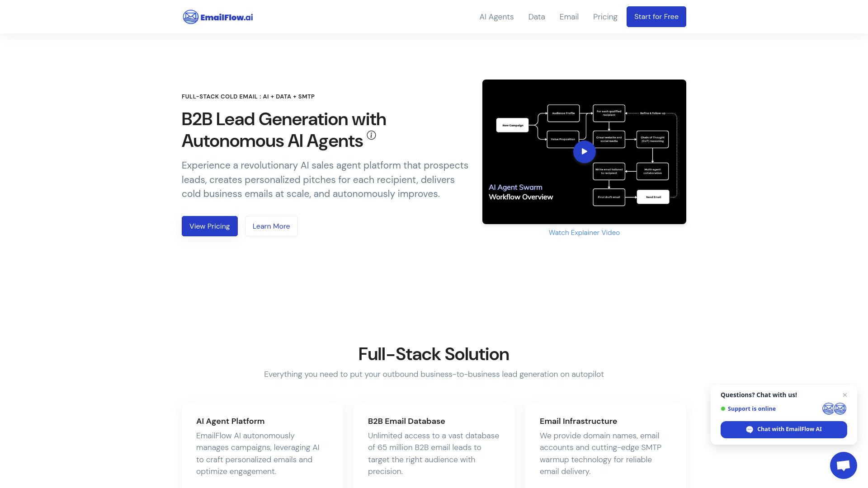This screenshot has width=868, height=488.
Task: Click the EmailFlow AI chat robot icon
Action: (x=843, y=465)
